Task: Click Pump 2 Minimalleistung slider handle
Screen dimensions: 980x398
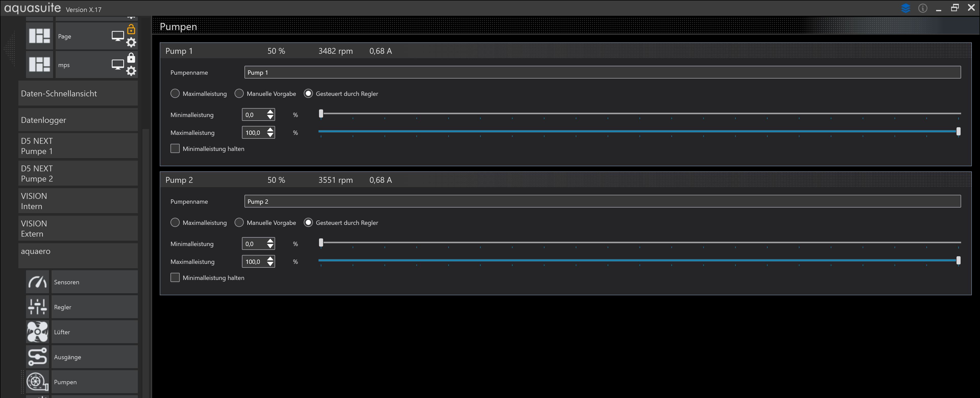Action: click(x=321, y=242)
